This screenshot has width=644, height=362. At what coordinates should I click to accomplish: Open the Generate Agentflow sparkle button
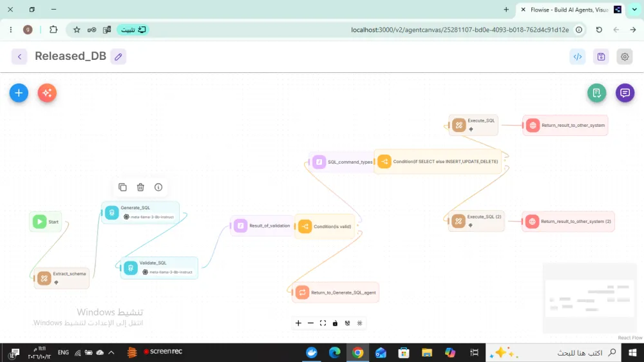[47, 93]
